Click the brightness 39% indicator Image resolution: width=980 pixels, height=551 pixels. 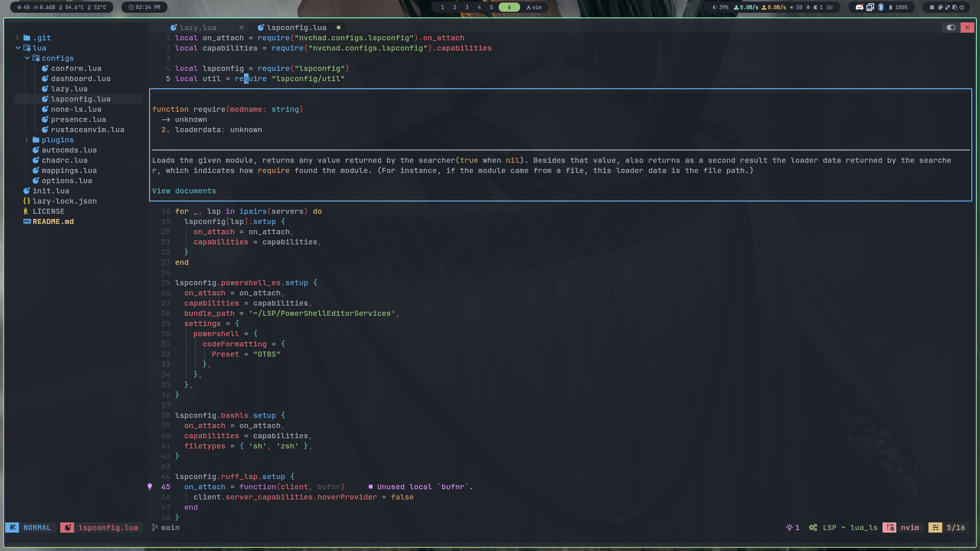720,7
